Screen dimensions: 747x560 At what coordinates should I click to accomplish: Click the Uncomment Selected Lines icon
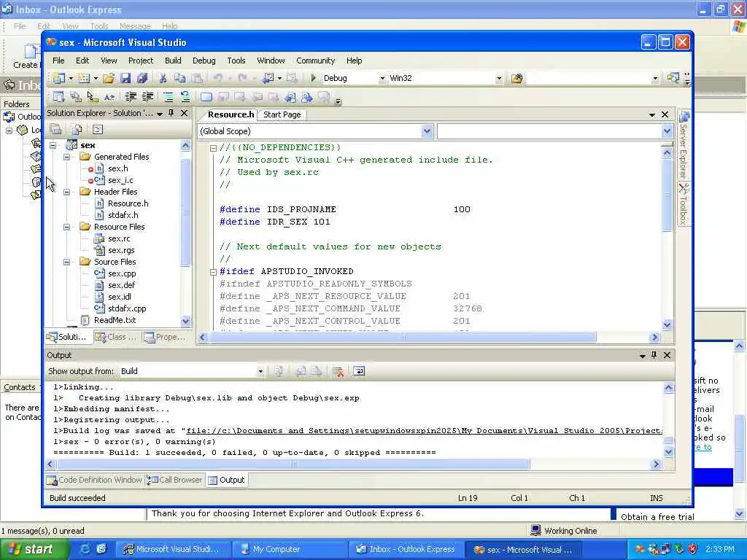coord(185,97)
